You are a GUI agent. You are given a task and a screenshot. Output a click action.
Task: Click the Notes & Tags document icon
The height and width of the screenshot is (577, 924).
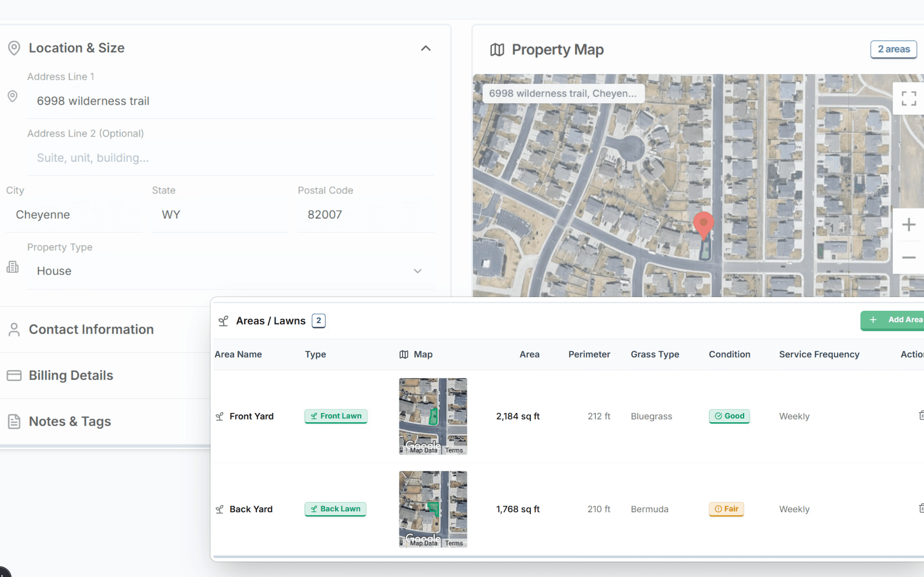coord(14,421)
